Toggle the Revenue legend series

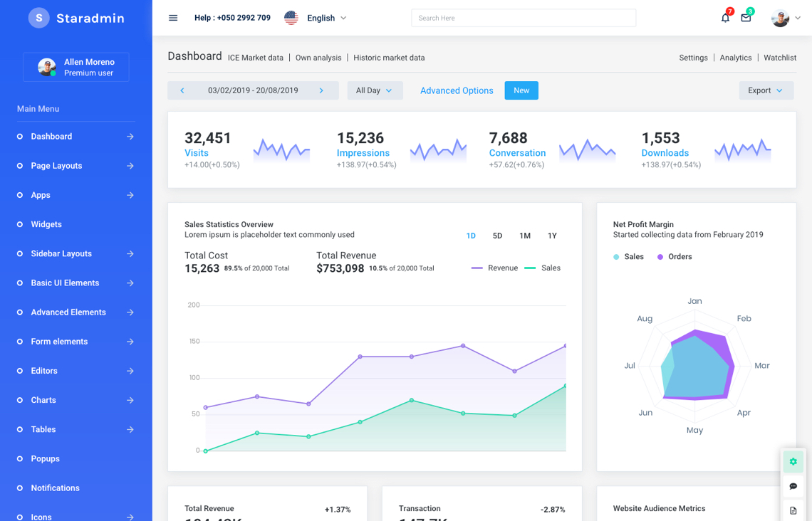[x=495, y=268]
